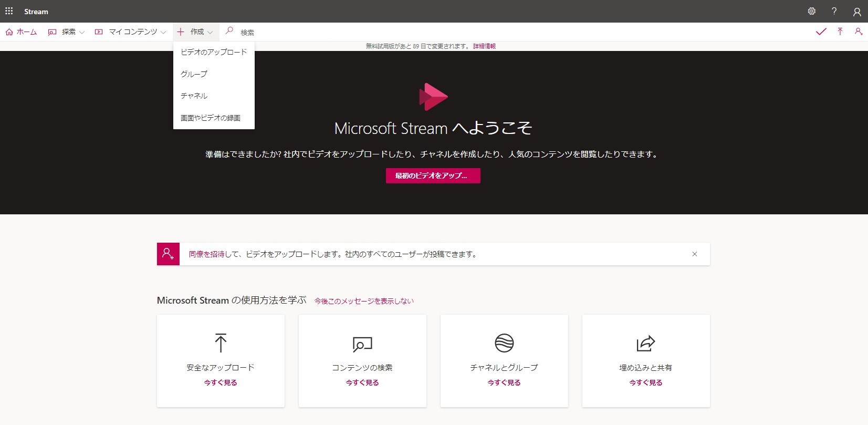Click the 探索 browse icon
Image resolution: width=868 pixels, height=425 pixels.
[52, 32]
